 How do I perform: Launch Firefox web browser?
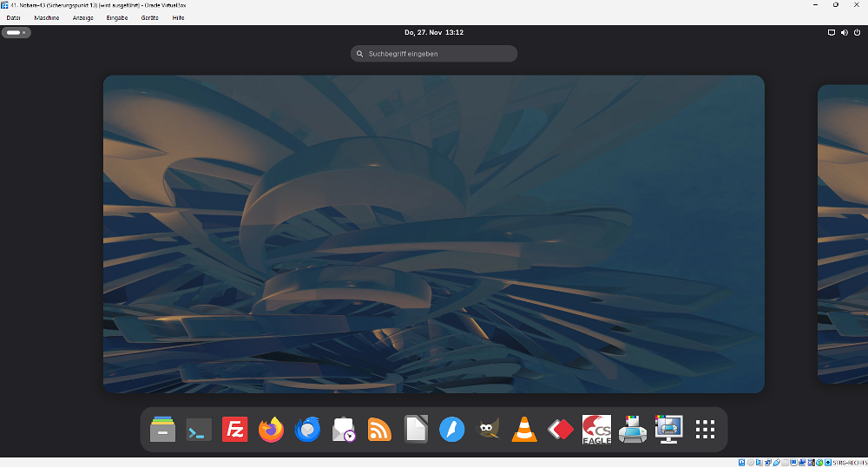point(271,430)
